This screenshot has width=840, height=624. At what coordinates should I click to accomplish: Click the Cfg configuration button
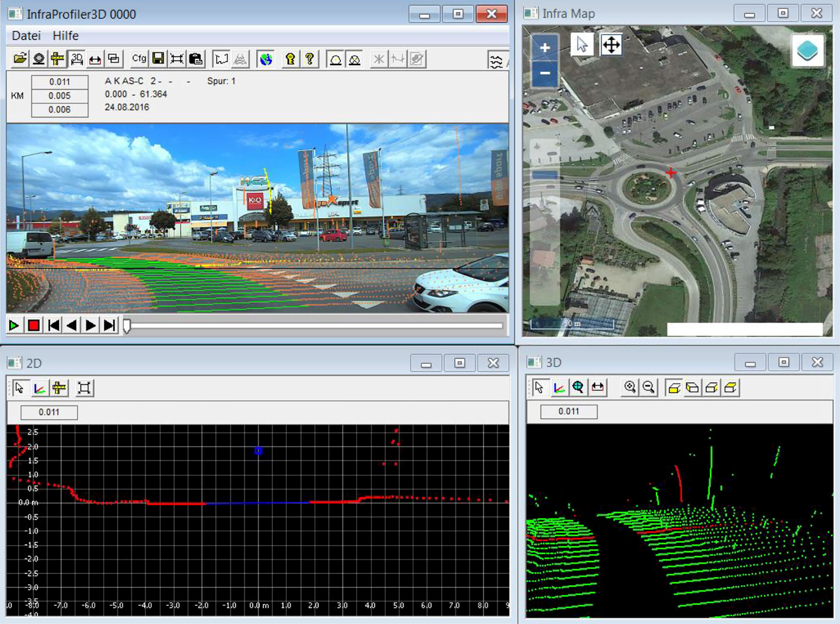(139, 59)
